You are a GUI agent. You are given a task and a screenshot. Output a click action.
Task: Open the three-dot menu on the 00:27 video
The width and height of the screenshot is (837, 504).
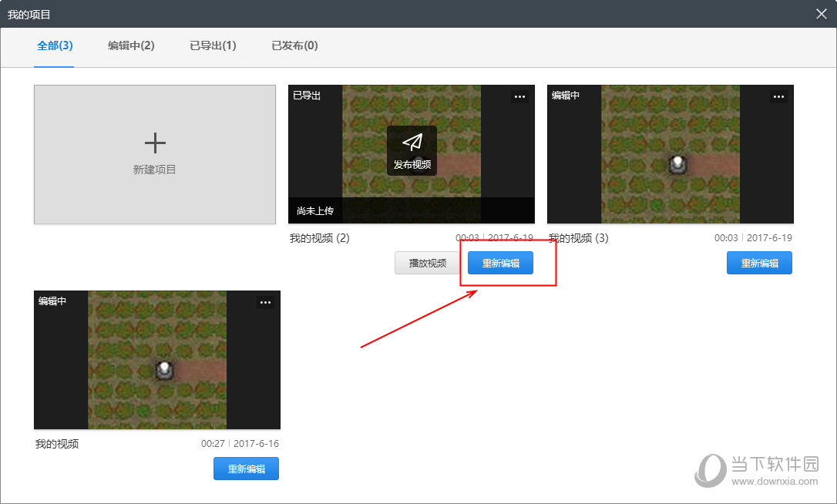click(265, 302)
